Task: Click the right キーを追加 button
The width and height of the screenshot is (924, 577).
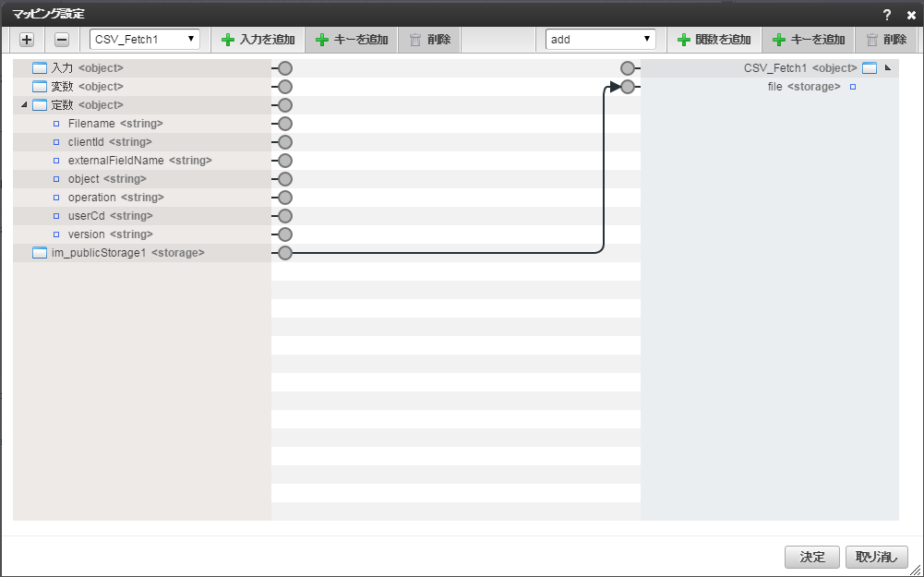Action: 809,40
